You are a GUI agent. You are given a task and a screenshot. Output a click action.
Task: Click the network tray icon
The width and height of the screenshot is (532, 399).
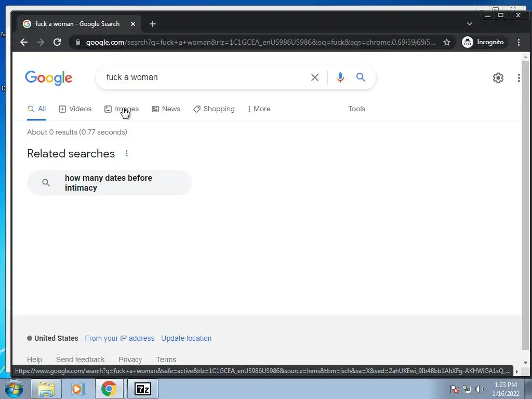click(x=467, y=389)
